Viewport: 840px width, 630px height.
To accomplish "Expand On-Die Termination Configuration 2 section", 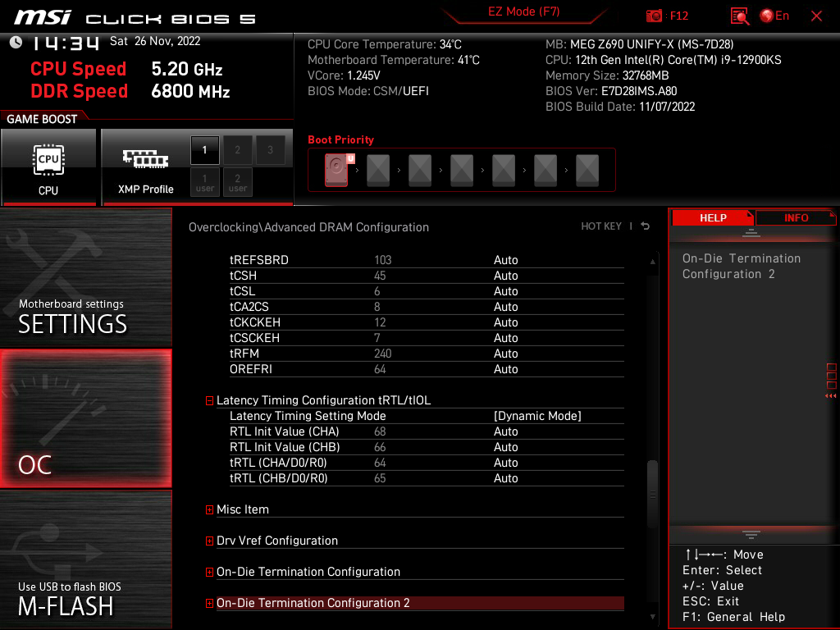I will coord(209,603).
